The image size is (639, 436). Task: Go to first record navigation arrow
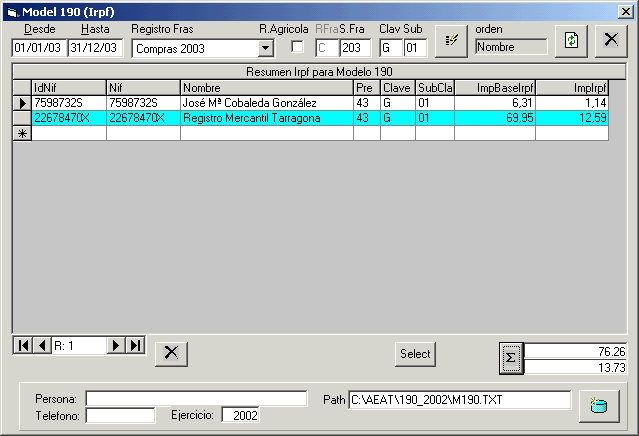click(x=22, y=345)
